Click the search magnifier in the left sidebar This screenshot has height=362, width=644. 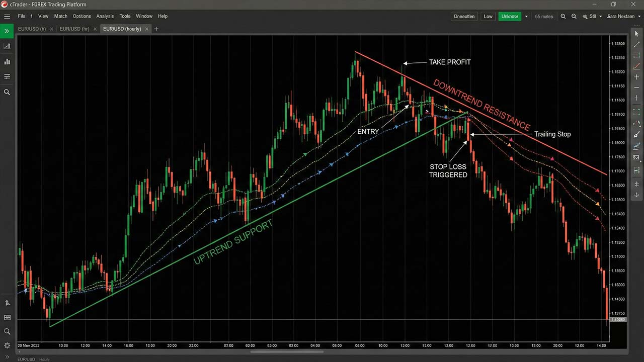[7, 92]
